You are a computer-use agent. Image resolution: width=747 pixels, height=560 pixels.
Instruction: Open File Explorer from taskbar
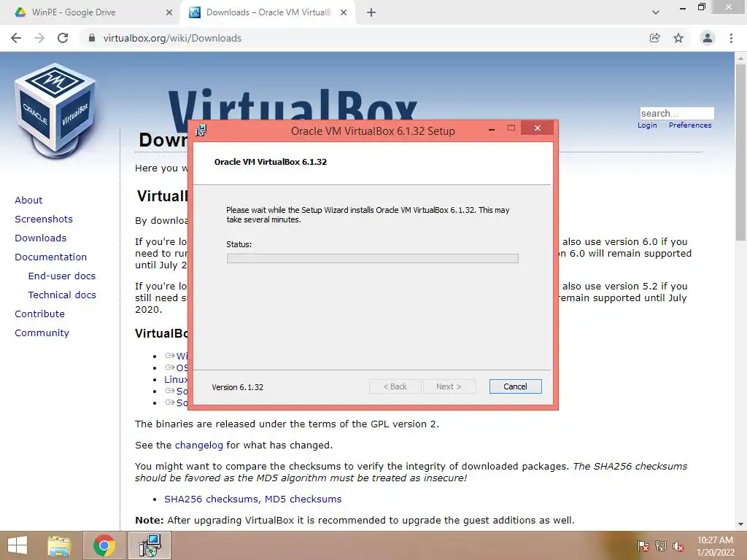(59, 545)
